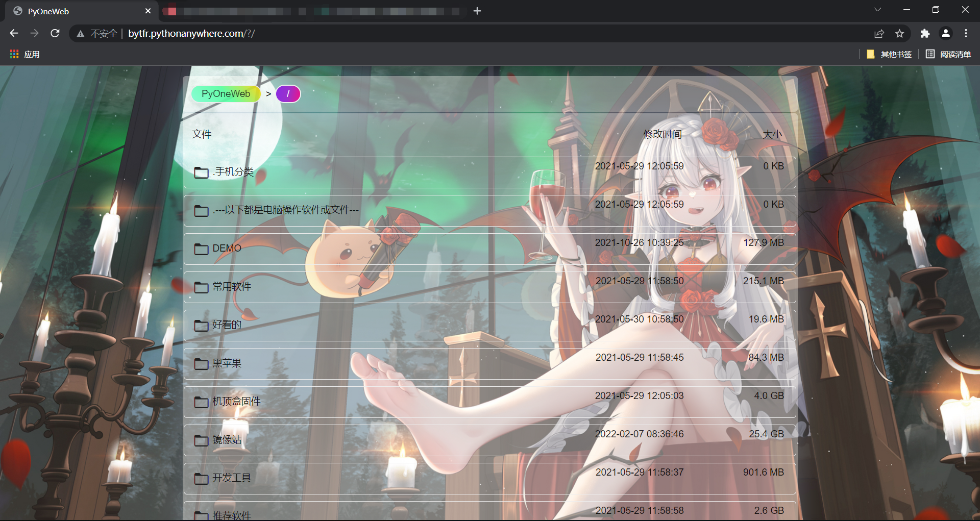Click the 25.4 GB size value
Image resolution: width=980 pixels, height=521 pixels.
[x=767, y=434]
